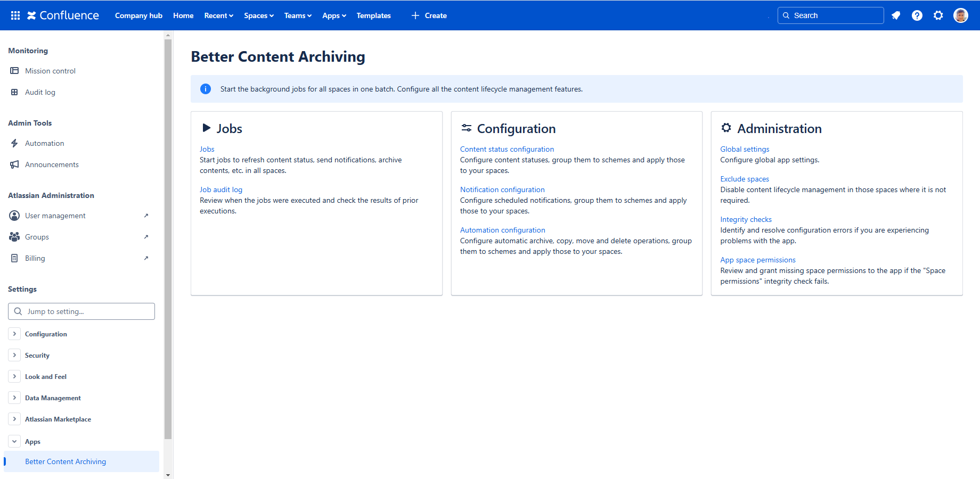Image resolution: width=980 pixels, height=479 pixels.
Task: Open Global settings link
Action: [x=745, y=149]
